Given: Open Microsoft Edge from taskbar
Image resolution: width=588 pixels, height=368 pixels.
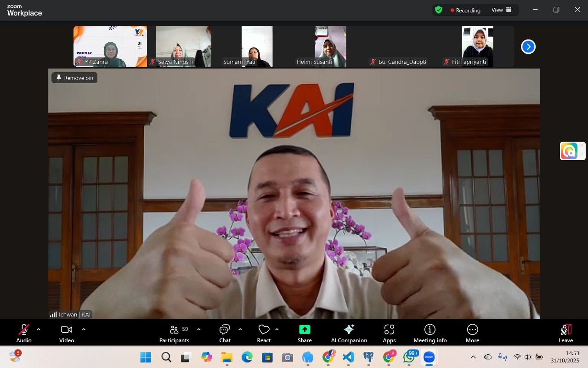Looking at the screenshot, I should pos(247,357).
